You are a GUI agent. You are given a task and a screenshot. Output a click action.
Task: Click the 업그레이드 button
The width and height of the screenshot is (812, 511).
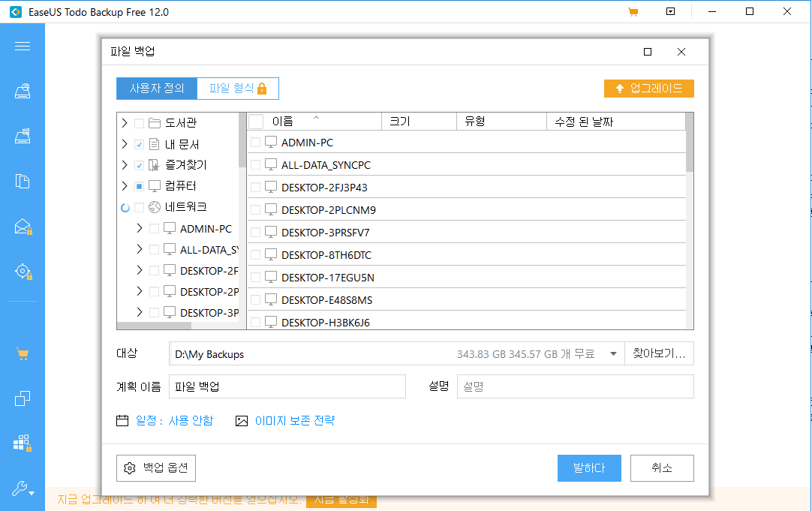[648, 88]
